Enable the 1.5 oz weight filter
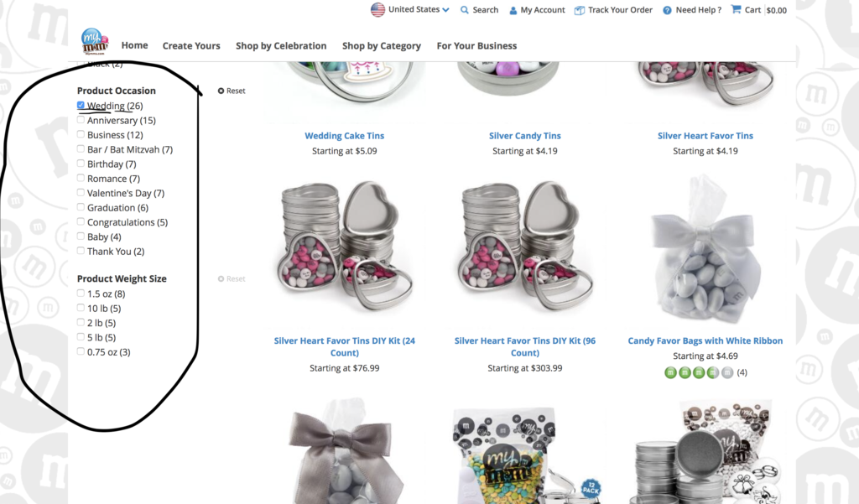The width and height of the screenshot is (859, 504). click(x=81, y=293)
